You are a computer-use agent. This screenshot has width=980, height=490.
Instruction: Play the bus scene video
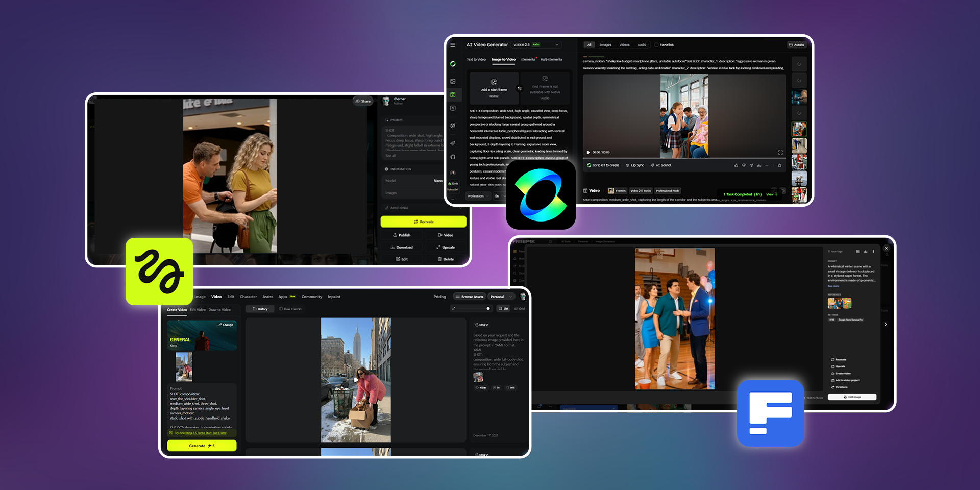[588, 152]
